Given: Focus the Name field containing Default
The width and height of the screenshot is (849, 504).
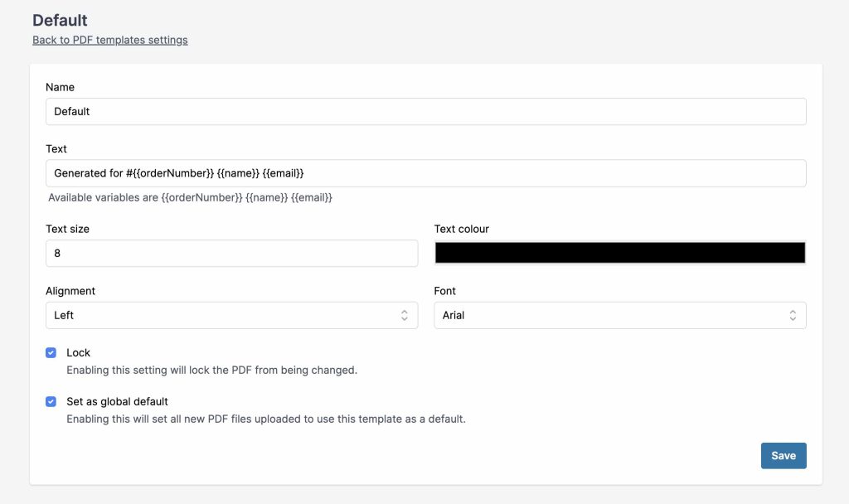Looking at the screenshot, I should (425, 112).
